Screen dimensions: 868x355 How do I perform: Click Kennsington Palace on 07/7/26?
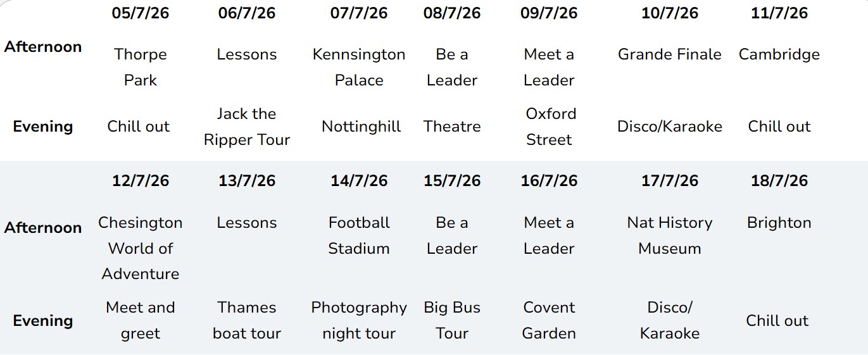[x=359, y=67]
